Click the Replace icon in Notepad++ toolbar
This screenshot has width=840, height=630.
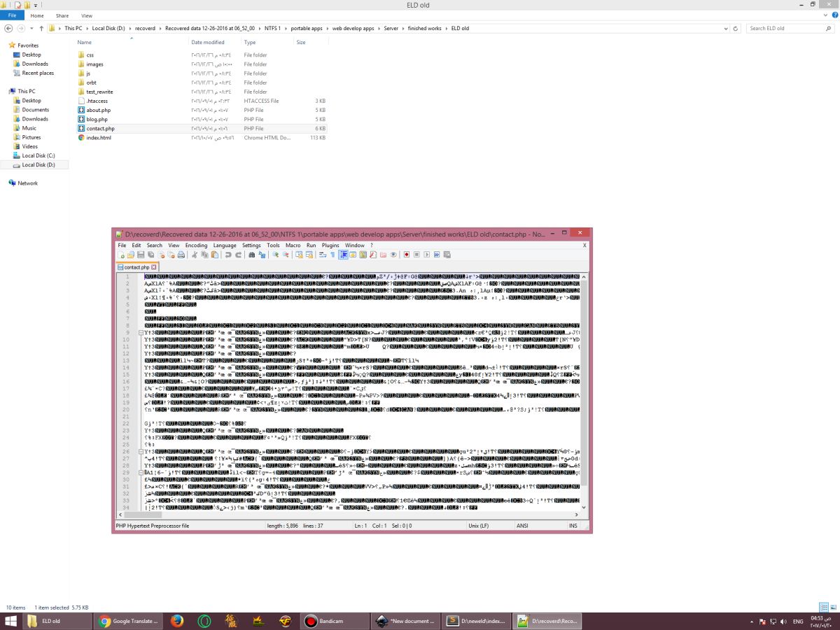(262, 255)
